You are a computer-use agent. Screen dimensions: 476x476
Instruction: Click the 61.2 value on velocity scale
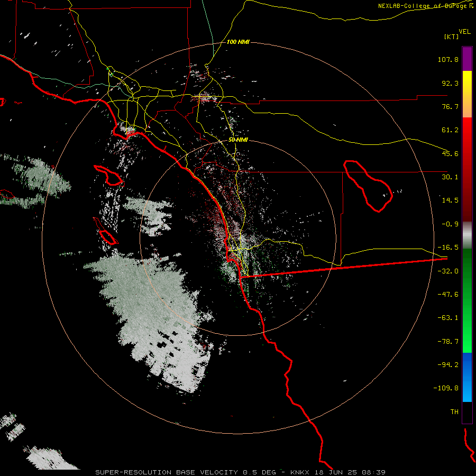tap(450, 130)
